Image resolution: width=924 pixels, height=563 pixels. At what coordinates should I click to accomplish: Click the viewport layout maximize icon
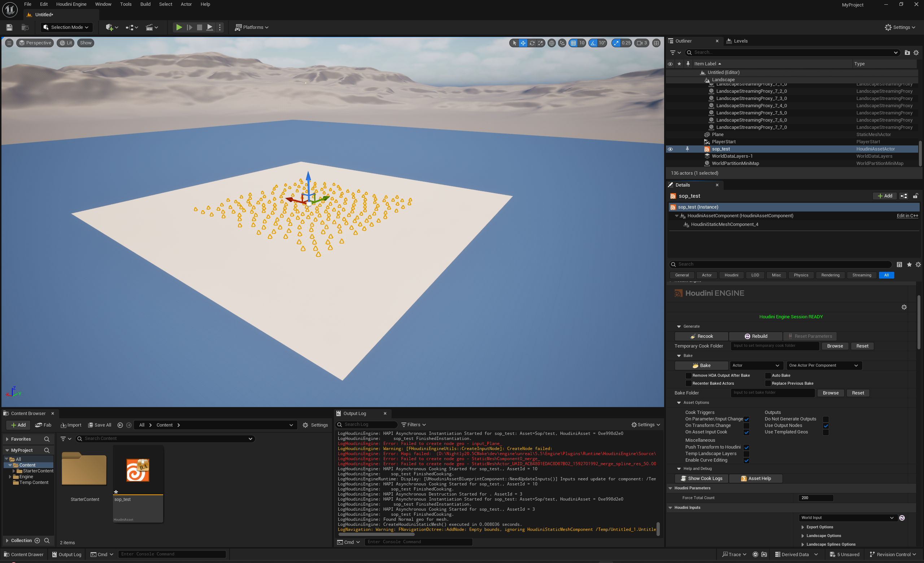pyautogui.click(x=656, y=43)
